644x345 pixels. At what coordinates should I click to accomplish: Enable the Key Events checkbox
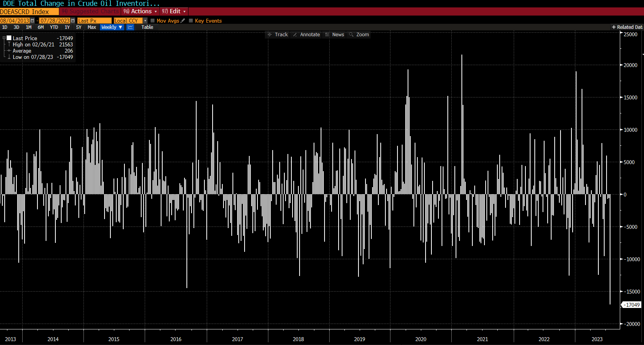191,21
